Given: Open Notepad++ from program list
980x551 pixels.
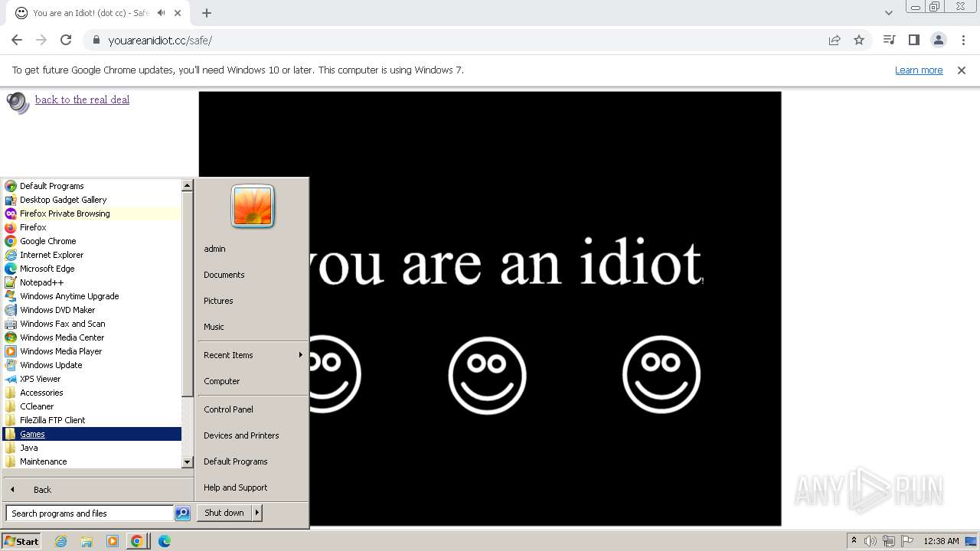Looking at the screenshot, I should (92, 282).
